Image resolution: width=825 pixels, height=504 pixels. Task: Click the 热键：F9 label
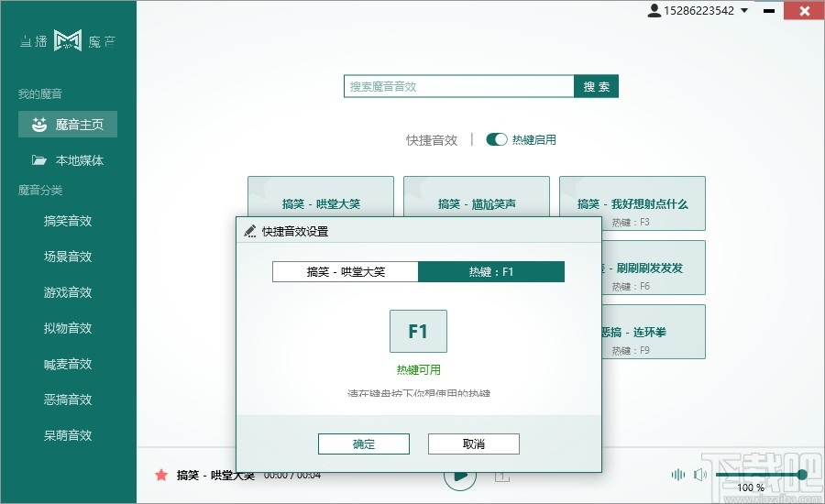pyautogui.click(x=631, y=351)
